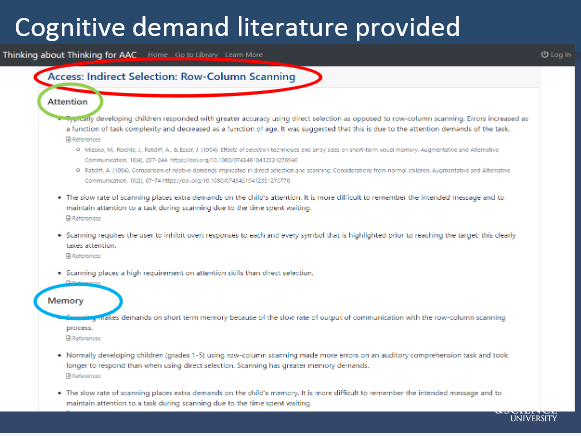Click bullet 'Scanning requires the user to inhibit overt responses'
Image resolution: width=581 pixels, height=436 pixels.
coord(291,240)
